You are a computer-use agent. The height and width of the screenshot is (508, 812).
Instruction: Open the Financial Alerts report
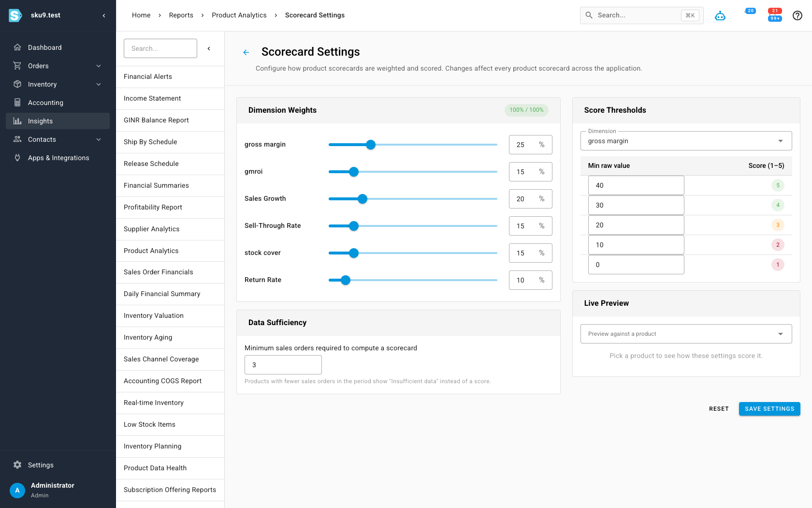[170, 76]
